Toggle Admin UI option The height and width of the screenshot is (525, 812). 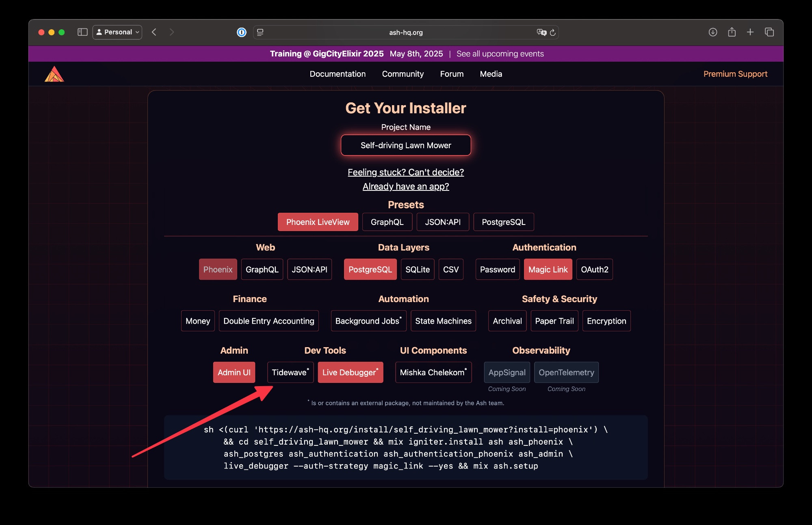tap(234, 372)
